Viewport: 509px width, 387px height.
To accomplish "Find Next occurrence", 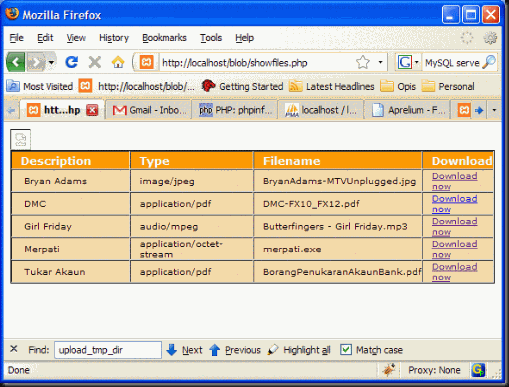I will point(184,350).
